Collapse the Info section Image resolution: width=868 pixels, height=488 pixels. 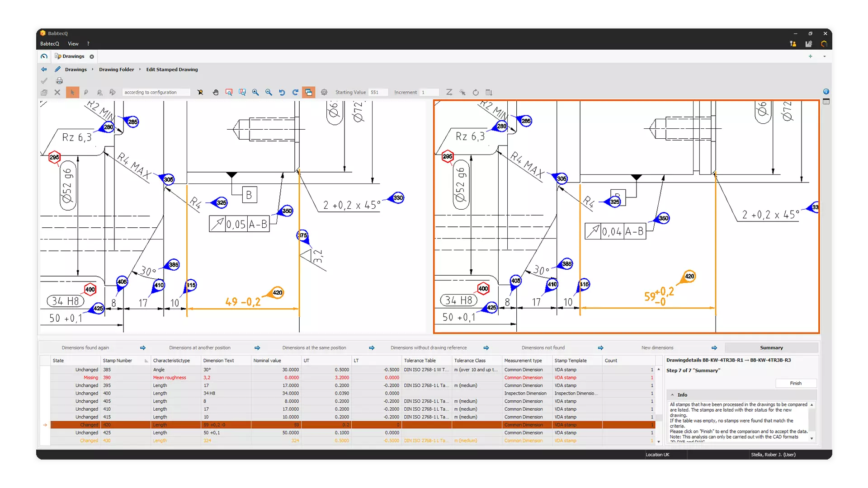pos(672,395)
